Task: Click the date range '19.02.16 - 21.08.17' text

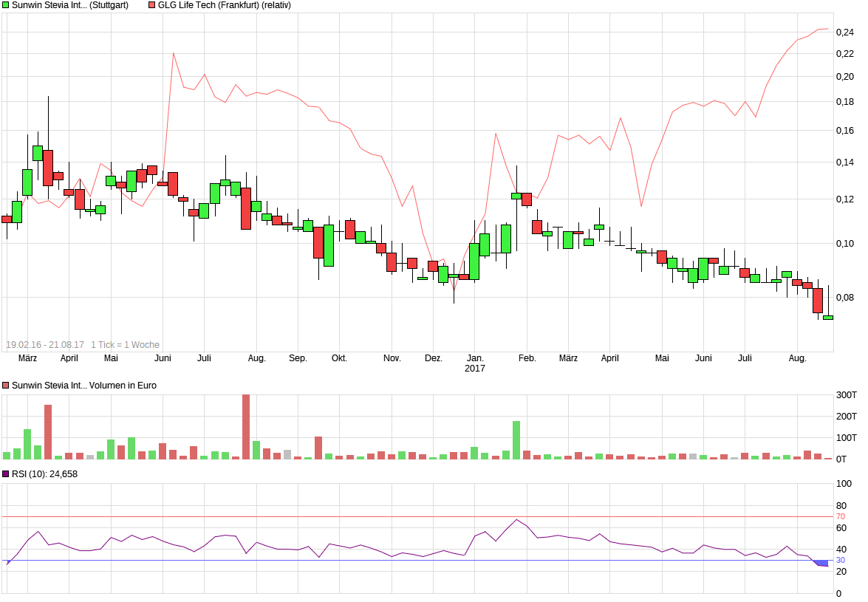Action: pos(45,345)
